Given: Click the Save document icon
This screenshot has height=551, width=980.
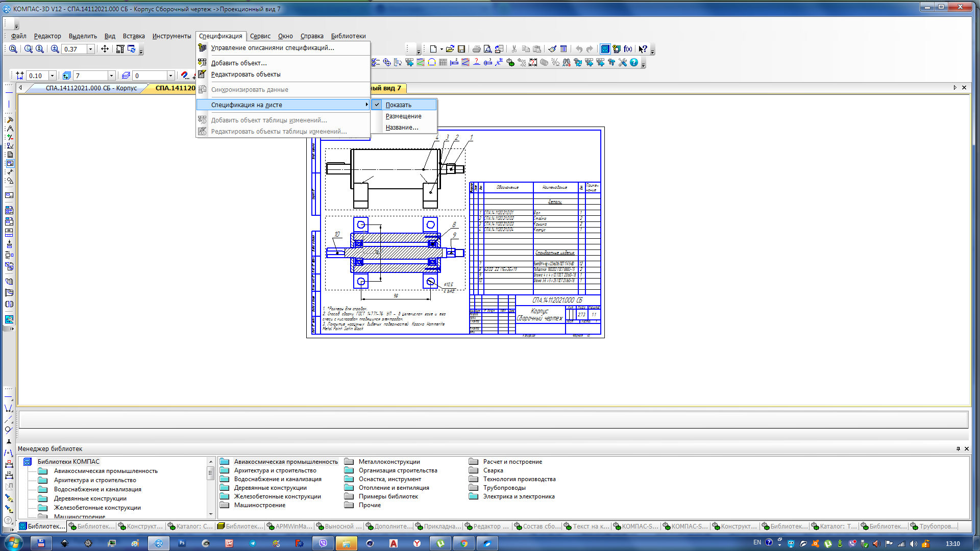Looking at the screenshot, I should (461, 49).
